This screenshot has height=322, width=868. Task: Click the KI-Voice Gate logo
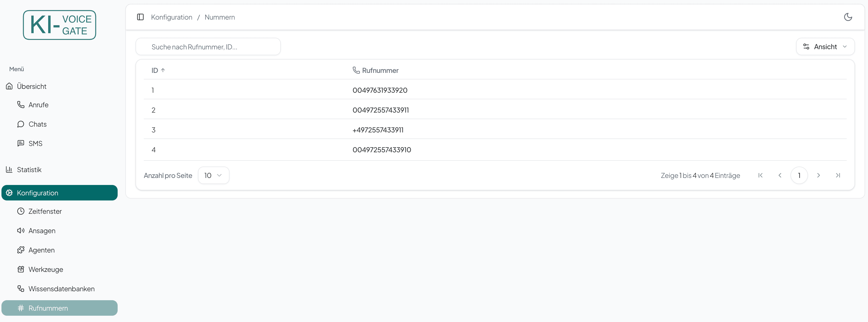point(59,25)
